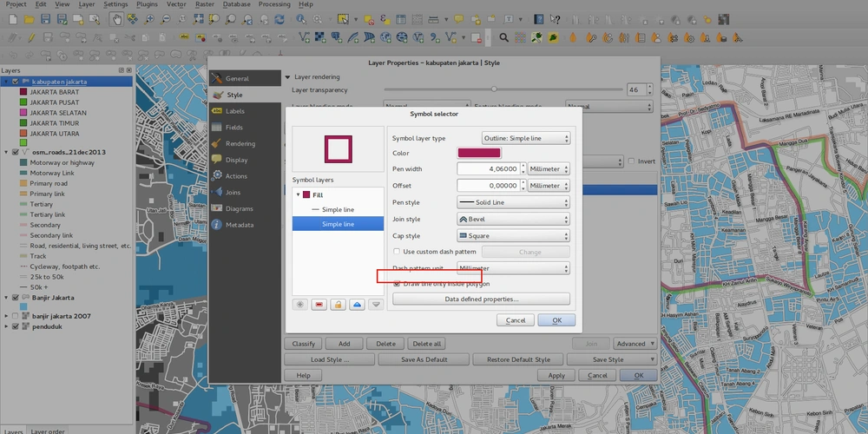Screen dimensions: 868x434
Task: Open the Vector menu
Action: point(176,3)
